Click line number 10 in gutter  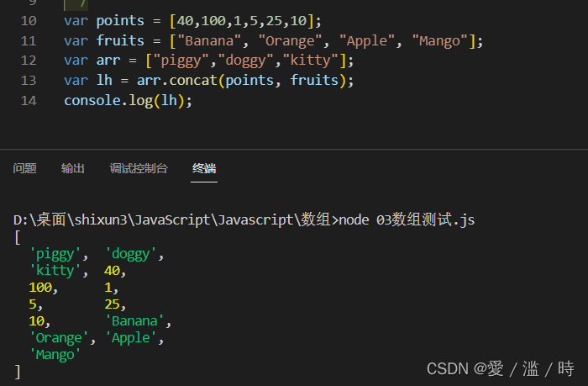(x=29, y=21)
